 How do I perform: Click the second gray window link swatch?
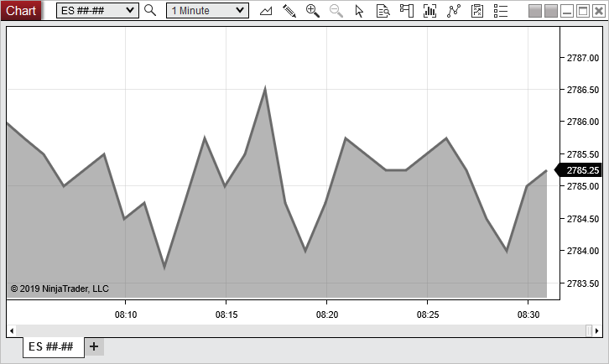551,11
